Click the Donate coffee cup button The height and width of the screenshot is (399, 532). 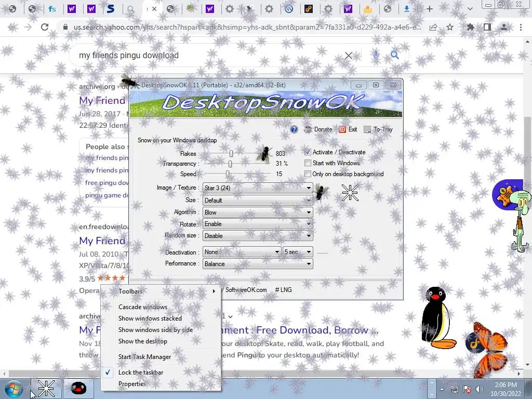coord(318,129)
